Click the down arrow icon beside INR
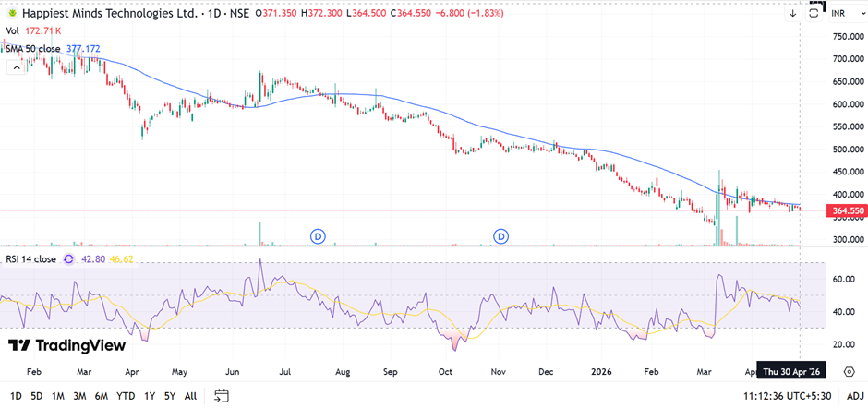 [x=792, y=13]
